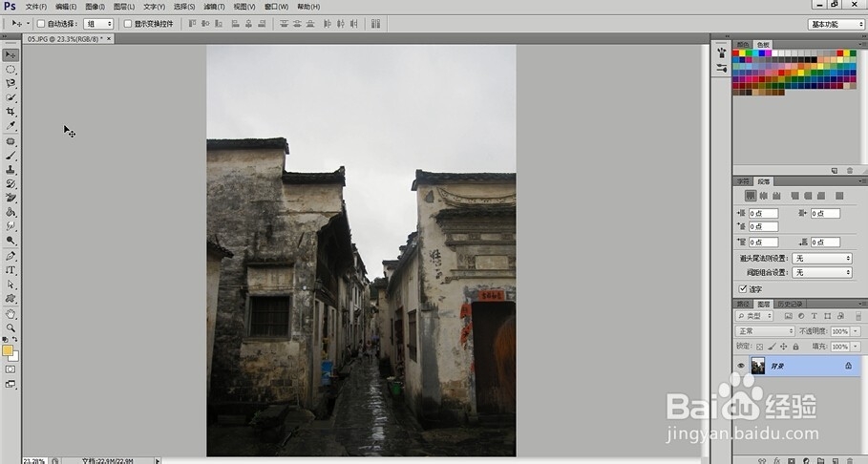This screenshot has height=464, width=868.
Task: Open the 文件(F) menu
Action: coord(36,7)
